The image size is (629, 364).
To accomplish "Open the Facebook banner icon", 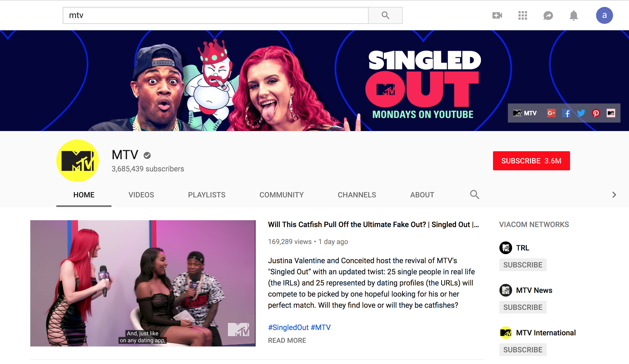I will click(566, 113).
